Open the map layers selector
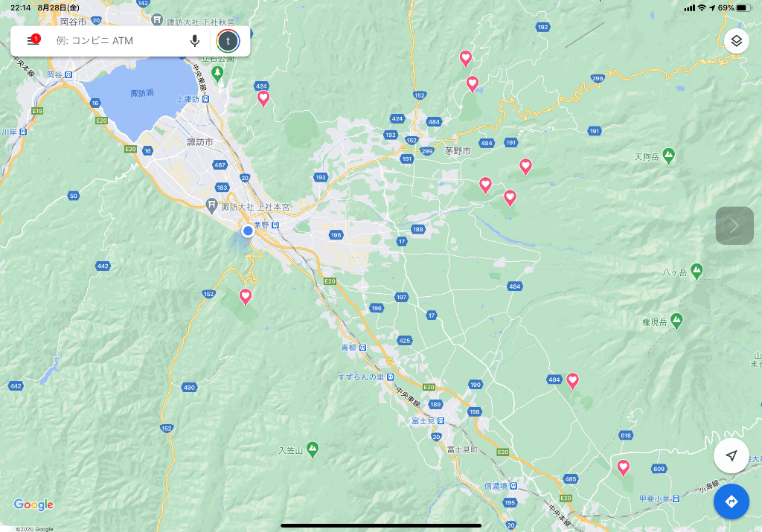 736,41
